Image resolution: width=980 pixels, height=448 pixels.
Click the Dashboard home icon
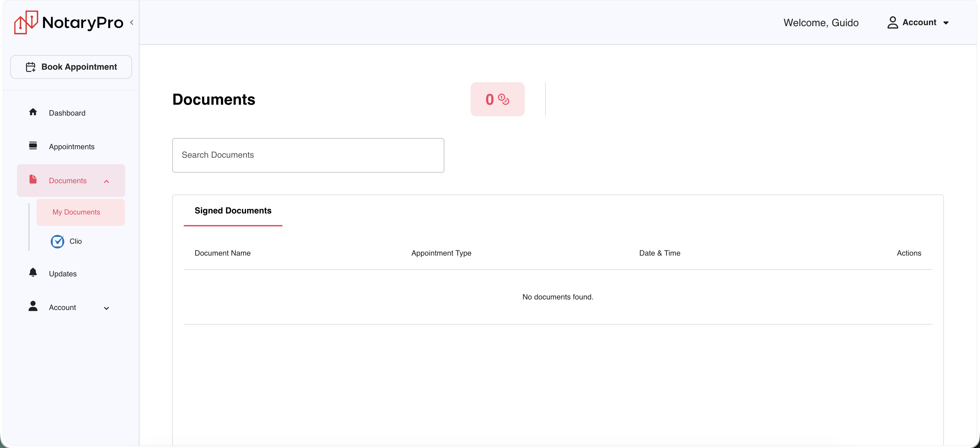point(33,112)
